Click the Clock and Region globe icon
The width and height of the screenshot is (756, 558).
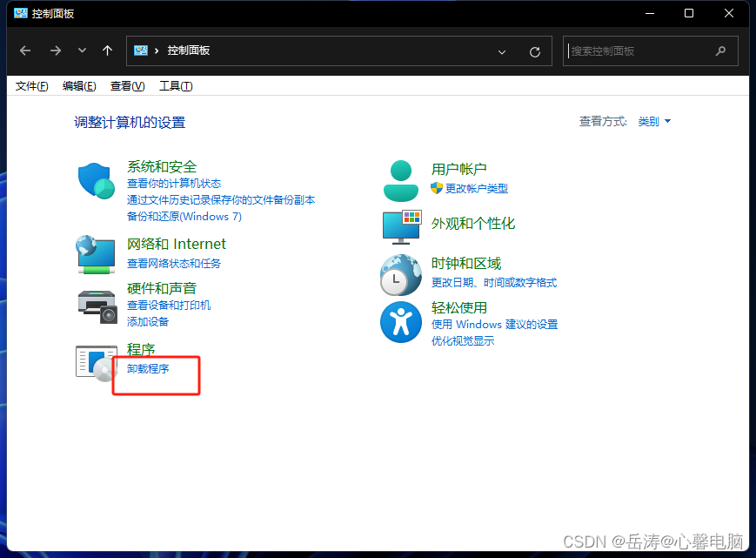click(x=401, y=275)
